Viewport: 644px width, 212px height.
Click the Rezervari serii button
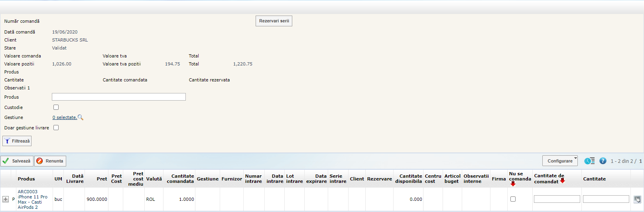click(x=274, y=21)
